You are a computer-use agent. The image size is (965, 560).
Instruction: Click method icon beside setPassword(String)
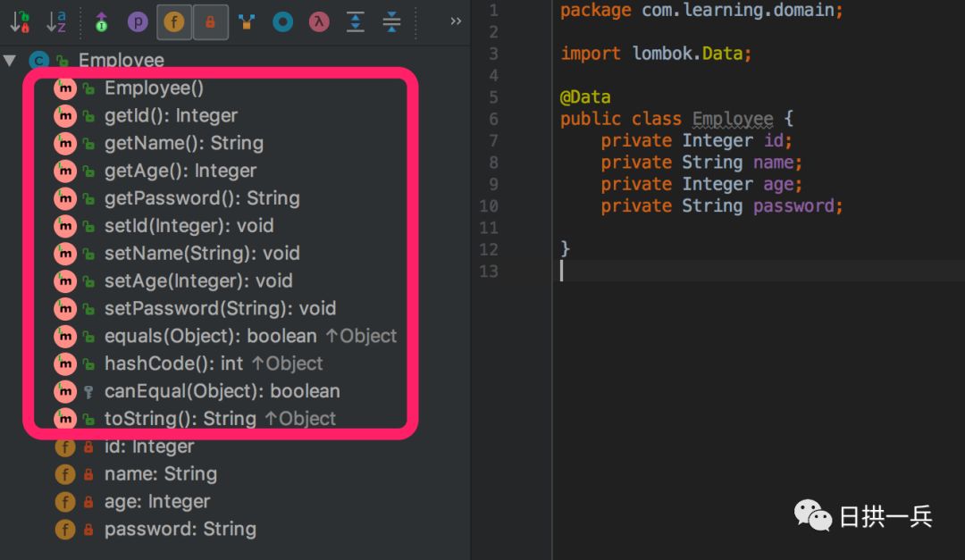[65, 308]
